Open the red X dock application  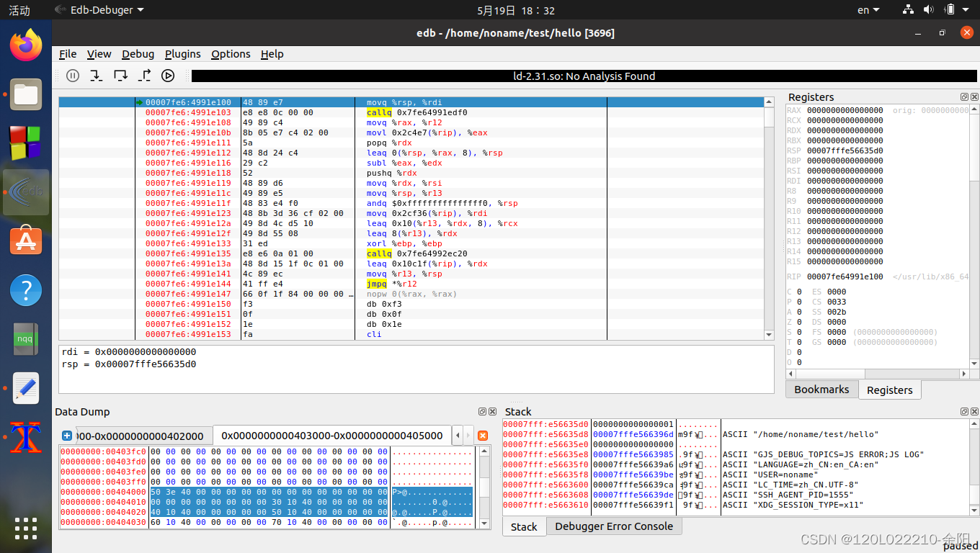click(x=26, y=437)
